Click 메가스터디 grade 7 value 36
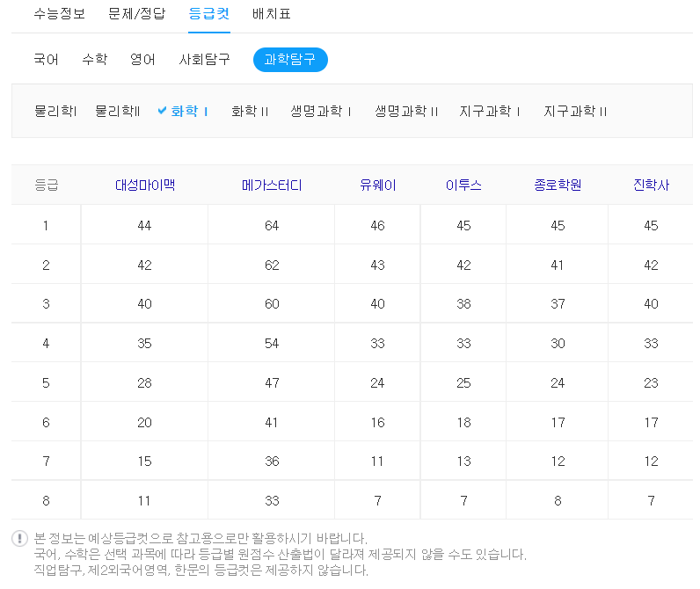Viewport: 700px width, 589px height. click(272, 462)
